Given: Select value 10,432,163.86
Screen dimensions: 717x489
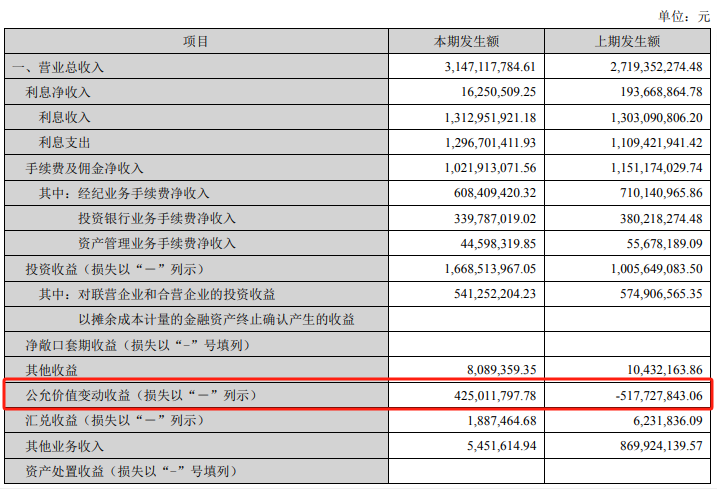Looking at the screenshot, I should click(664, 370).
